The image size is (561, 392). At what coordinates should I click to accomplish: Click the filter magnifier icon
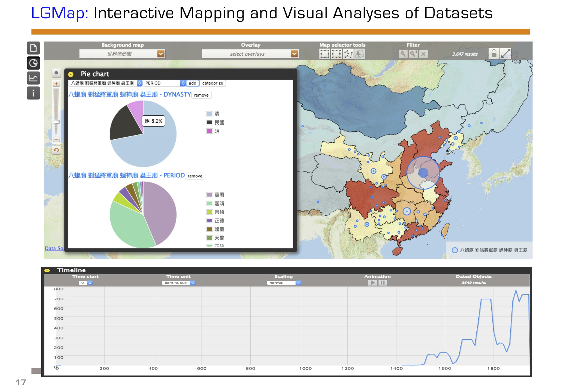tap(403, 54)
